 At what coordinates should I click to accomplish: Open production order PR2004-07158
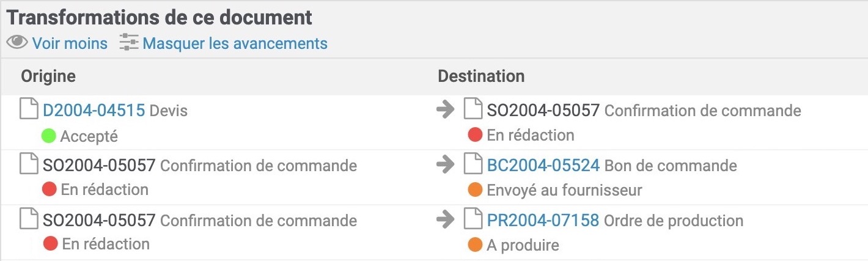point(543,220)
